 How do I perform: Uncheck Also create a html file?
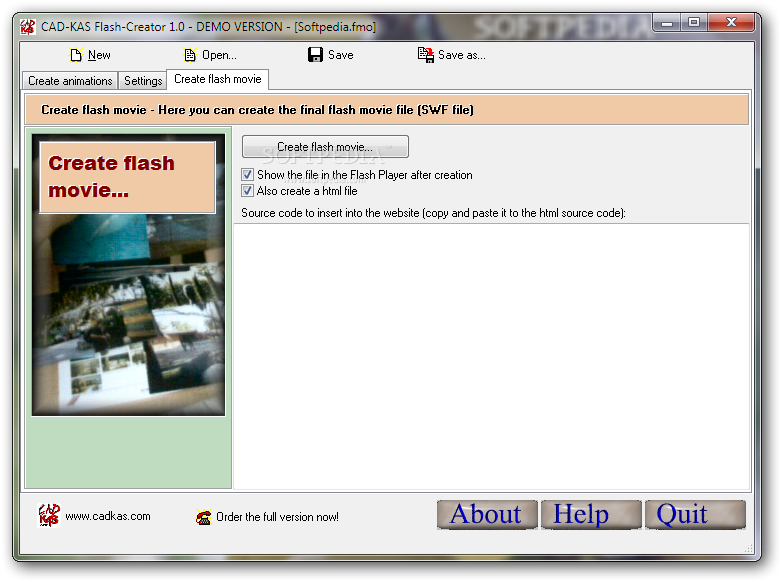point(247,191)
